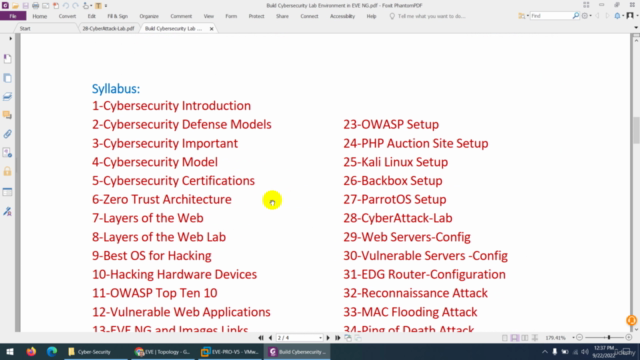640x360 pixels.
Task: Select the Typewriter T tool icon
Action: point(98,6)
